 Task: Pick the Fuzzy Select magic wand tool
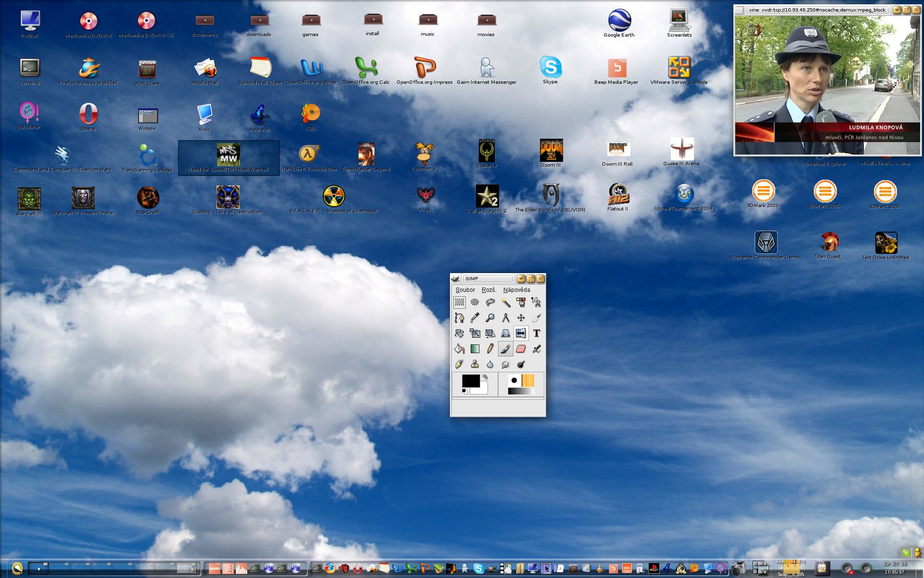506,302
